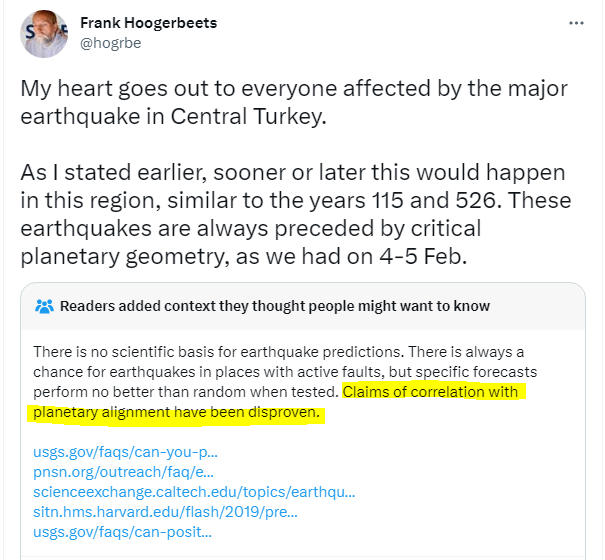Open Frank Hoogerbeets' profile picture

coord(44,35)
